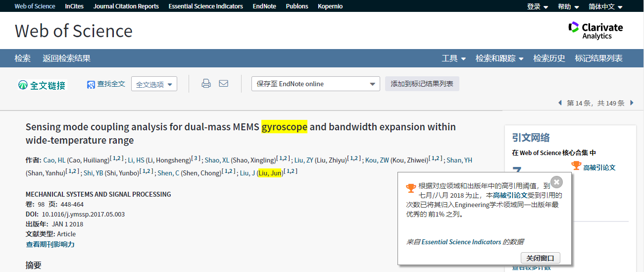
Task: Click the 查找全文 find full text icon
Action: pos(91,85)
